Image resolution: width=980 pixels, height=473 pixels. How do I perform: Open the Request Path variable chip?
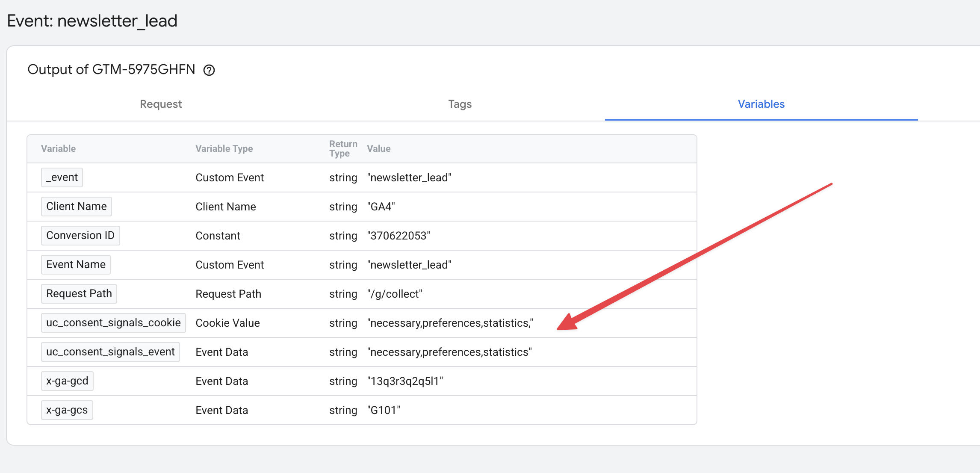(79, 294)
